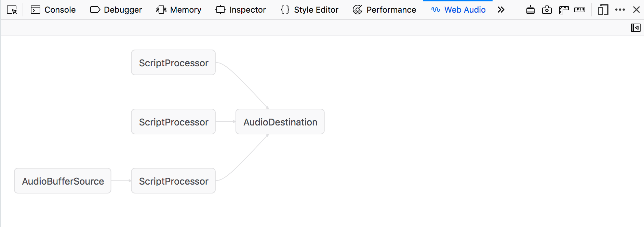Screen dimensions: 644x227
Task: Switch to the Memory tab
Action: [x=179, y=10]
